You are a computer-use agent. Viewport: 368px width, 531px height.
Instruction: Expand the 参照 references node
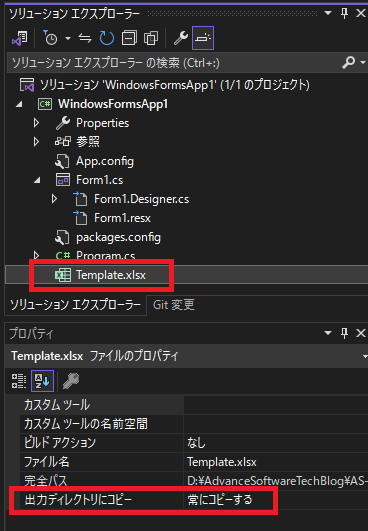point(37,142)
